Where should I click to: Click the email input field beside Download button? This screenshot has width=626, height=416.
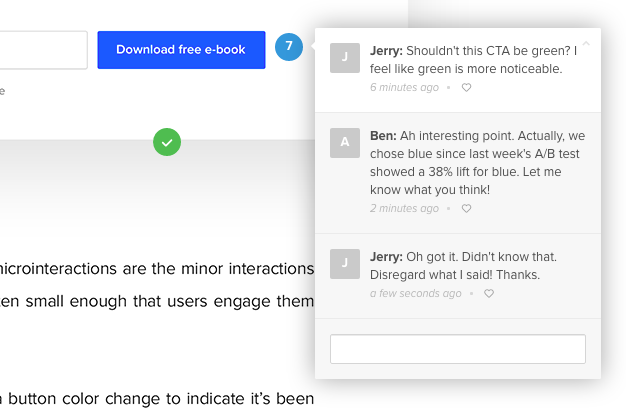44,50
